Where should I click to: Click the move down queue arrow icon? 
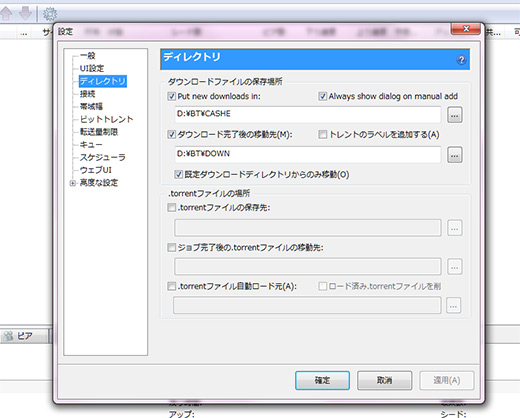coord(25,13)
